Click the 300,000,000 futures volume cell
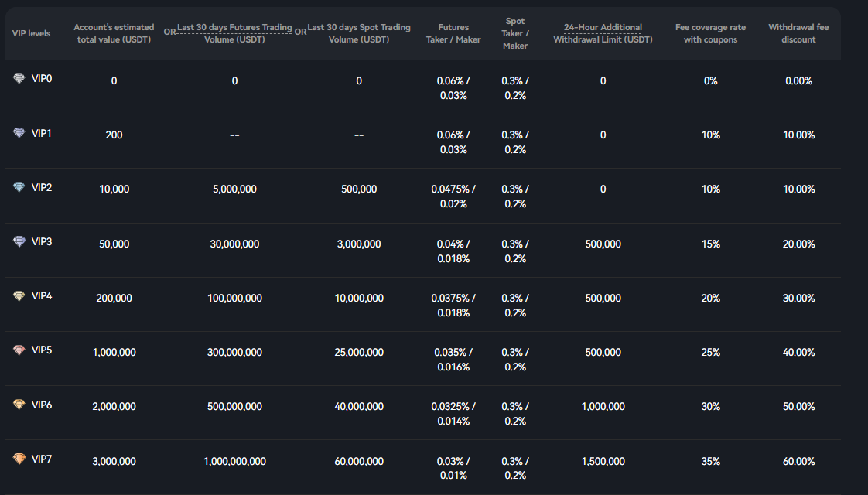The height and width of the screenshot is (495, 868). (234, 353)
